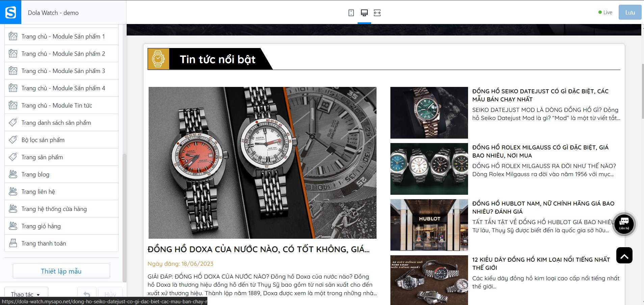Click the Rolex Milgauss watches thumbnail

click(429, 169)
